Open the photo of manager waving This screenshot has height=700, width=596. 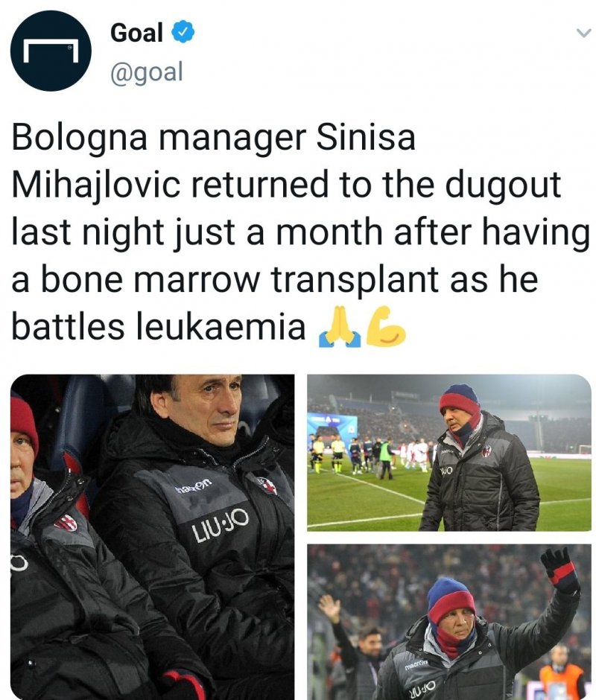coord(449,622)
